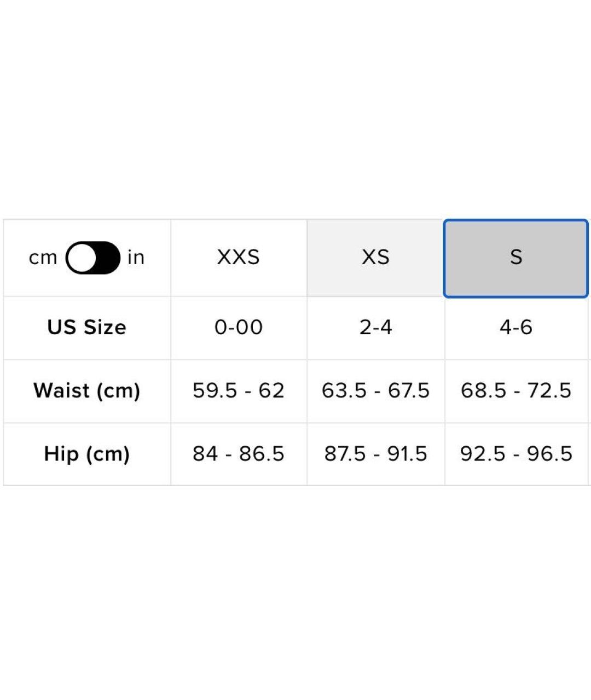This screenshot has width=591, height=700.
Task: Click the Waist (cm) row label
Action: [87, 390]
